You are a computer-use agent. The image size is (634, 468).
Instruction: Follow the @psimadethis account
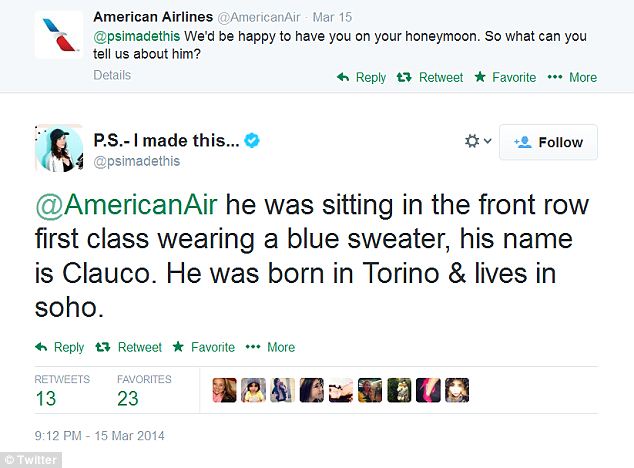point(548,142)
